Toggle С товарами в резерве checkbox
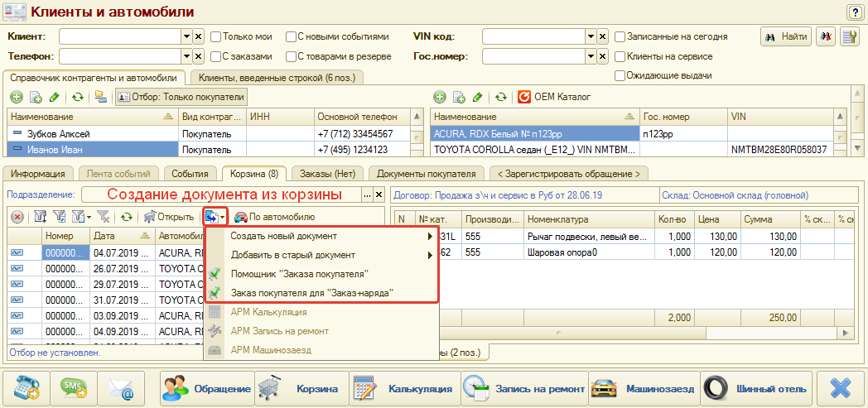This screenshot has width=868, height=408. pos(291,56)
